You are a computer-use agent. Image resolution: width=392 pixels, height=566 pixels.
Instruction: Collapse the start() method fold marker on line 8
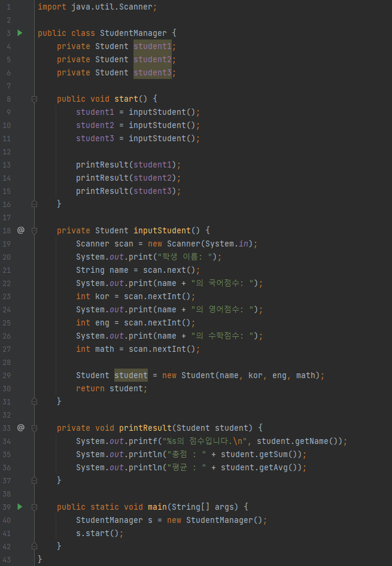(x=34, y=99)
